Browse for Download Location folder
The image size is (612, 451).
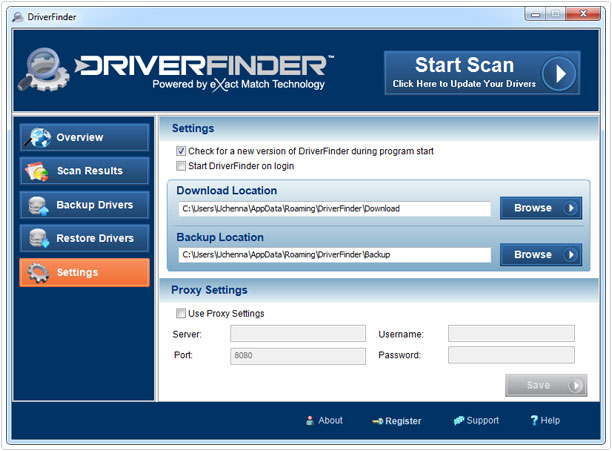pyautogui.click(x=541, y=208)
